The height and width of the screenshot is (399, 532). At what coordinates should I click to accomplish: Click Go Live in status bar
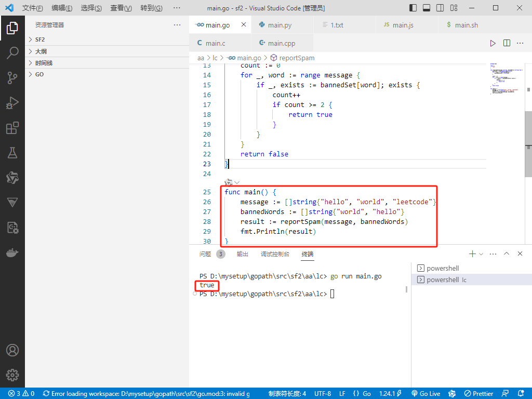426,394
